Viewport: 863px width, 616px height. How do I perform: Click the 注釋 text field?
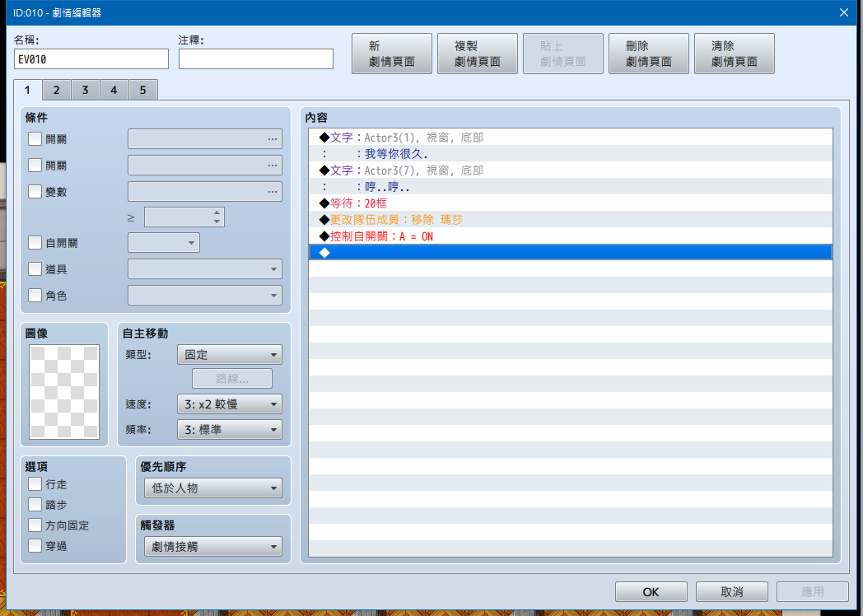(256, 59)
